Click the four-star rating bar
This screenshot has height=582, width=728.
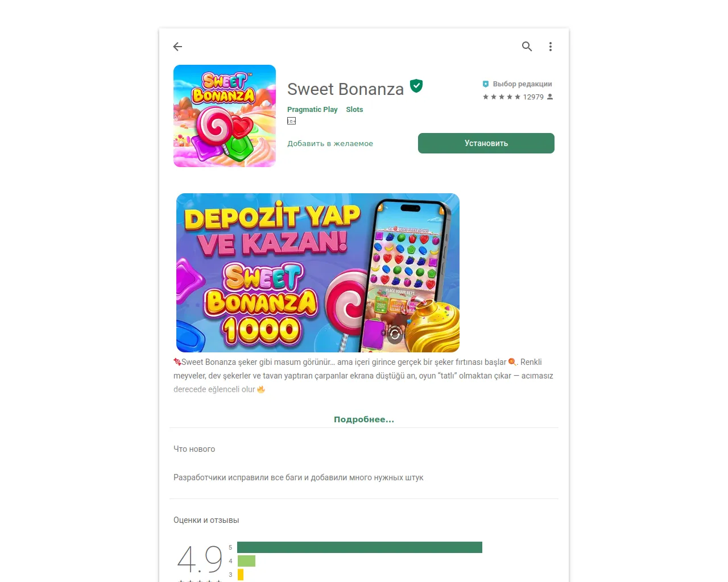pyautogui.click(x=246, y=561)
